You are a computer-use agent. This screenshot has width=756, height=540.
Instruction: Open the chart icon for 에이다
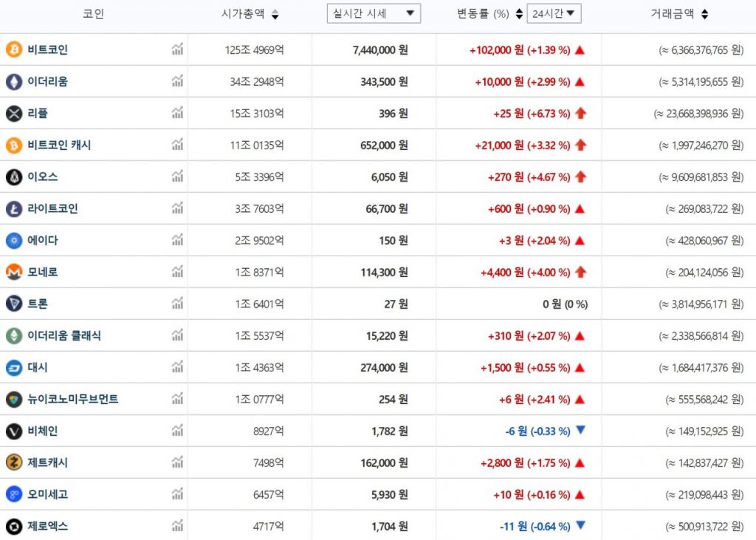pyautogui.click(x=177, y=240)
